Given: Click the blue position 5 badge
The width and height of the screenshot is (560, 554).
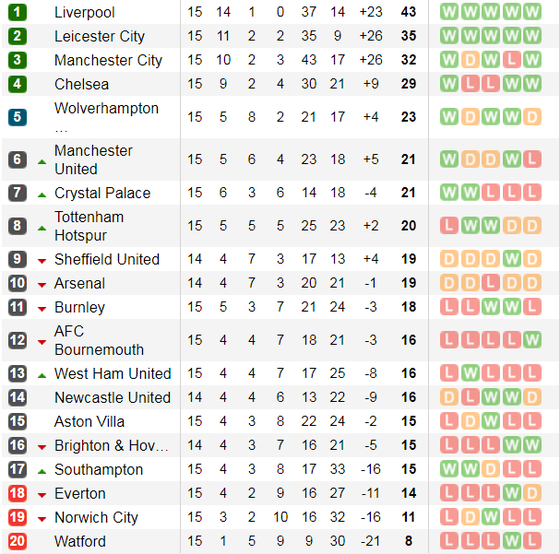Looking at the screenshot, I should coord(17,117).
